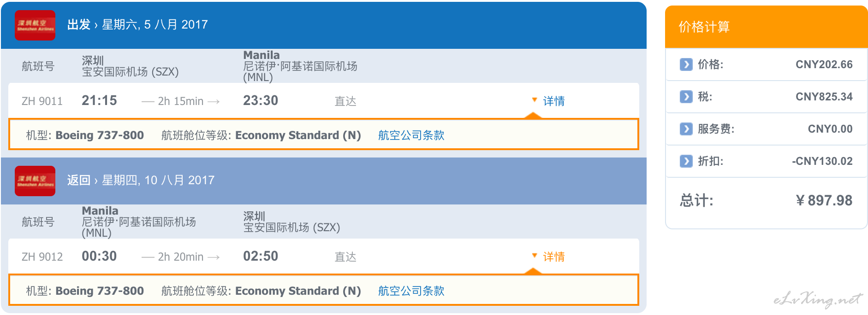Click orange triangle next to return 详情
Image resolution: width=868 pixels, height=315 pixels.
(x=535, y=255)
